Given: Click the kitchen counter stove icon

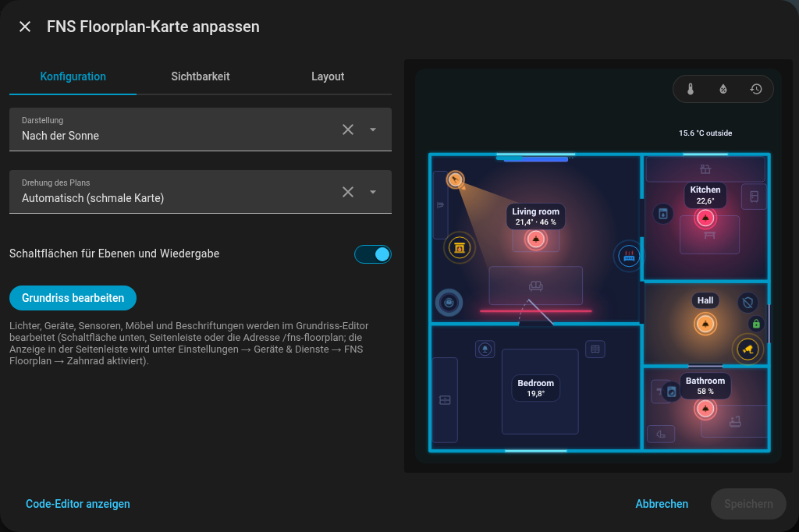Looking at the screenshot, I should [705, 169].
